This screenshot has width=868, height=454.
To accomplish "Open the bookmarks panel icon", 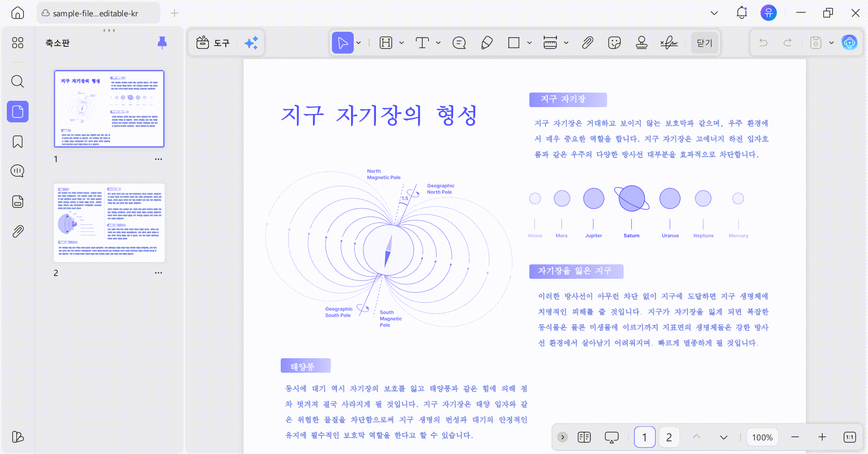I will [x=18, y=142].
